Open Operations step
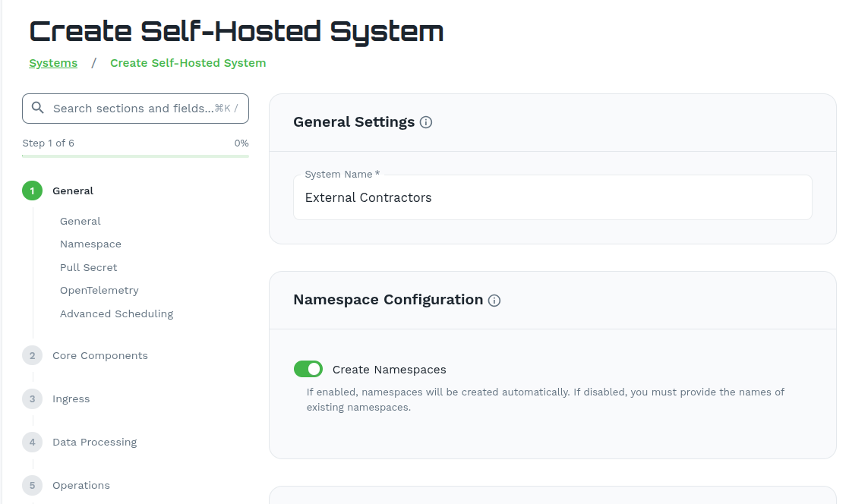Image resolution: width=849 pixels, height=504 pixels. coord(81,486)
